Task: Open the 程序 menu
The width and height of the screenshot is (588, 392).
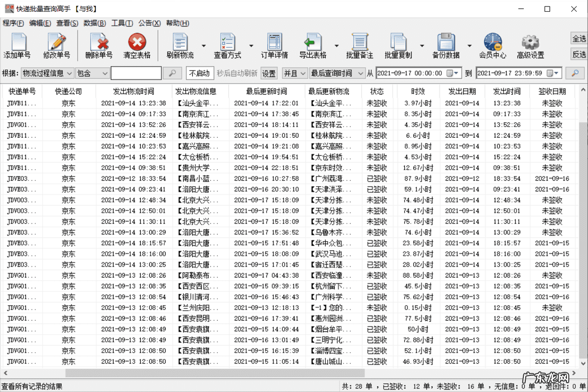Action: pyautogui.click(x=12, y=23)
